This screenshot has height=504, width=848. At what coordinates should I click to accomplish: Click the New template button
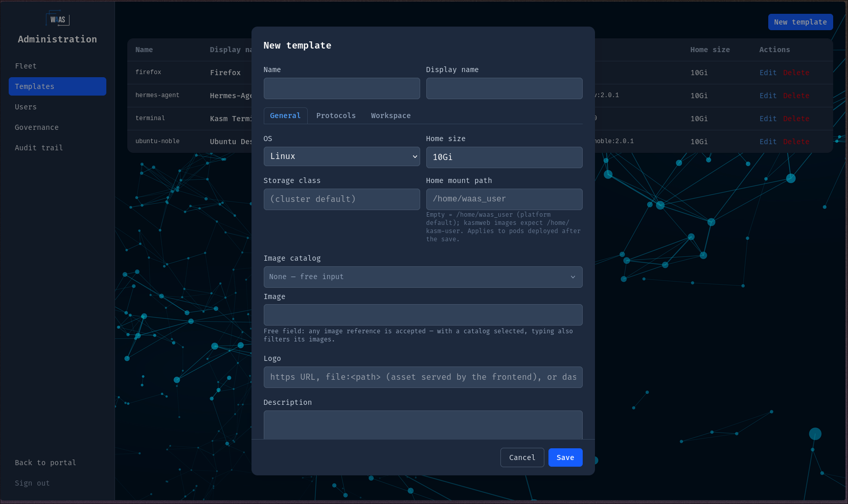click(800, 22)
